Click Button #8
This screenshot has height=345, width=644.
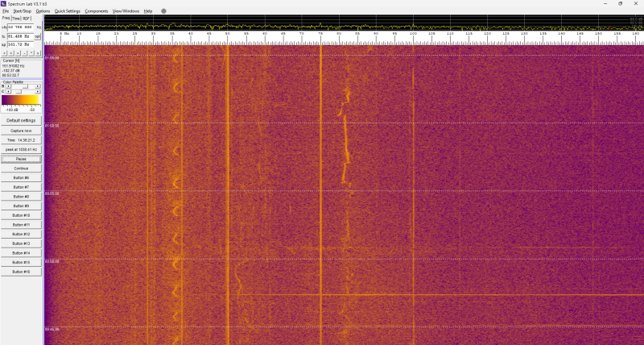point(21,197)
